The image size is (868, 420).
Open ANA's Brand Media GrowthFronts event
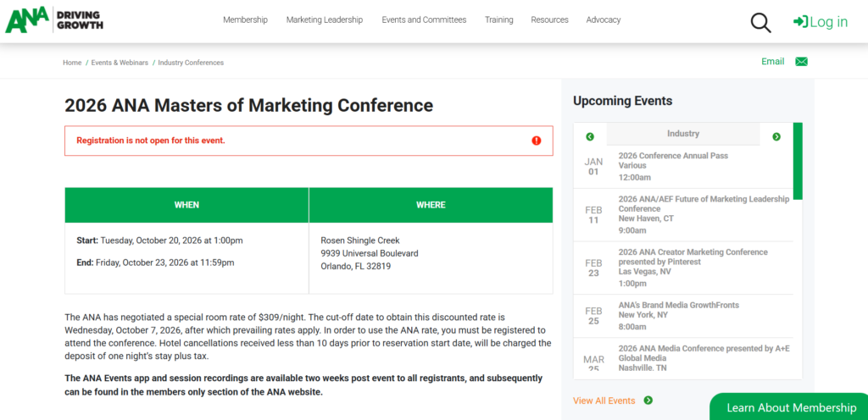point(679,305)
